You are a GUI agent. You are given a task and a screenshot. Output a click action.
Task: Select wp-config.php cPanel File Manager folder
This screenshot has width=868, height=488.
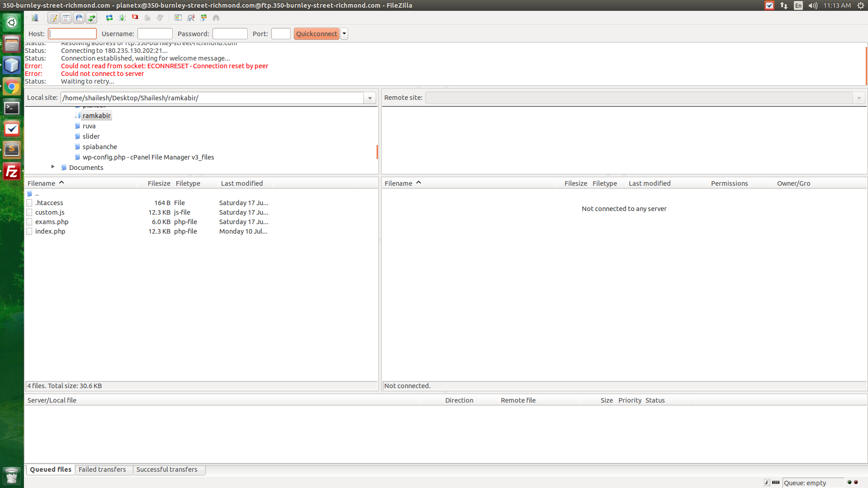[x=148, y=157]
